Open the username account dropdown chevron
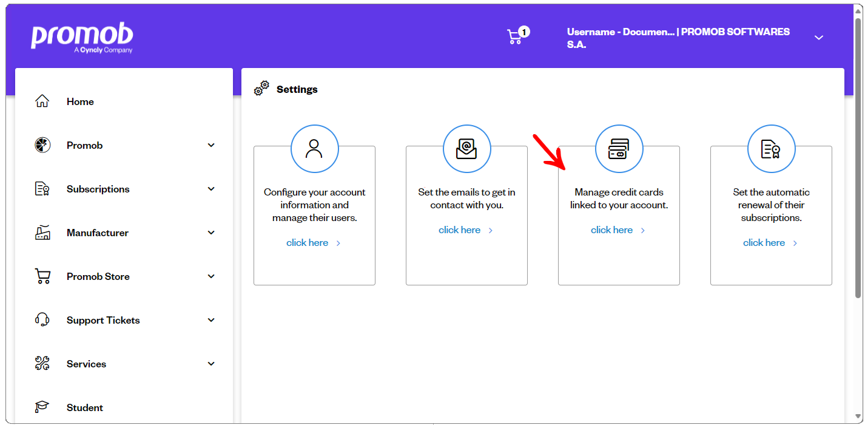The height and width of the screenshot is (436, 868). pyautogui.click(x=818, y=38)
